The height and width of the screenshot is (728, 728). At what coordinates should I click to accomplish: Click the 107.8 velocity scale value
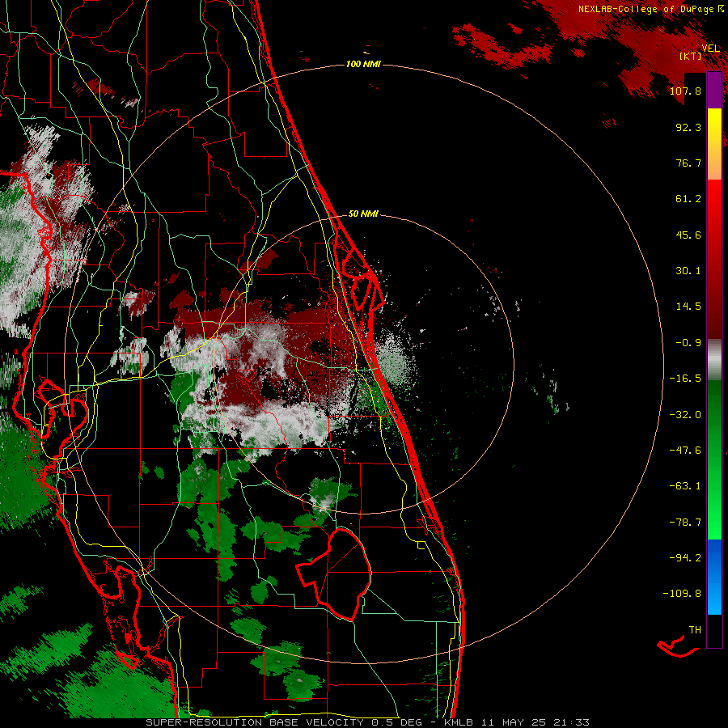[685, 91]
